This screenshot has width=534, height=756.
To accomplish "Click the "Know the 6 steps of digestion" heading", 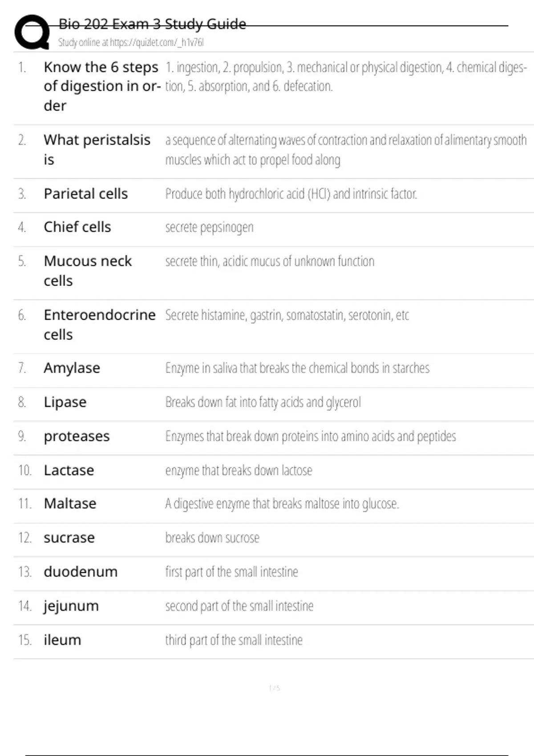I will 101,86.
